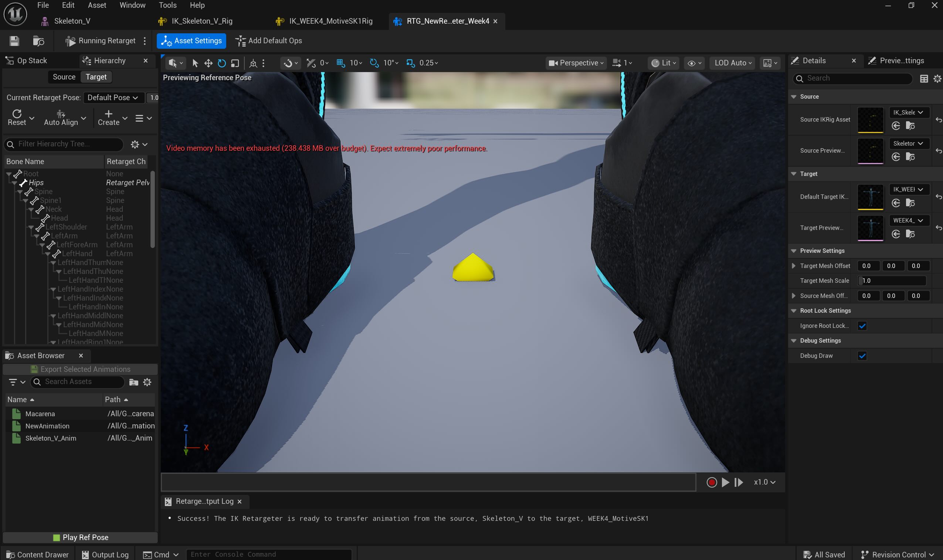Image resolution: width=943 pixels, height=560 pixels.
Task: Toggle the Debug Draw checkbox
Action: 862,356
